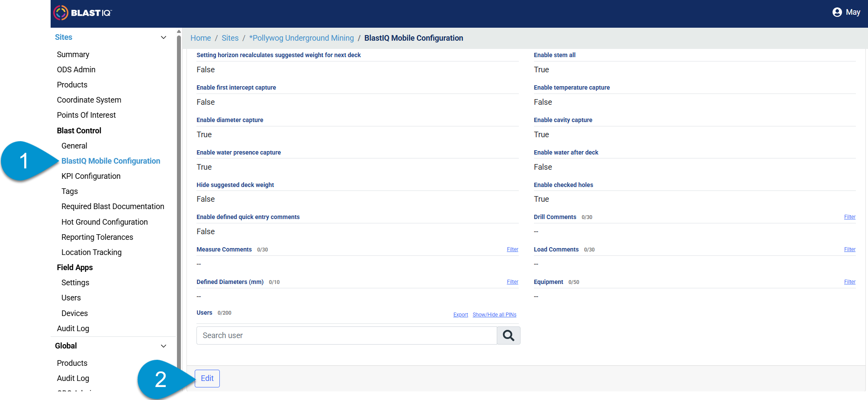Click the Global section heading
The width and height of the screenshot is (868, 400).
[x=66, y=346]
